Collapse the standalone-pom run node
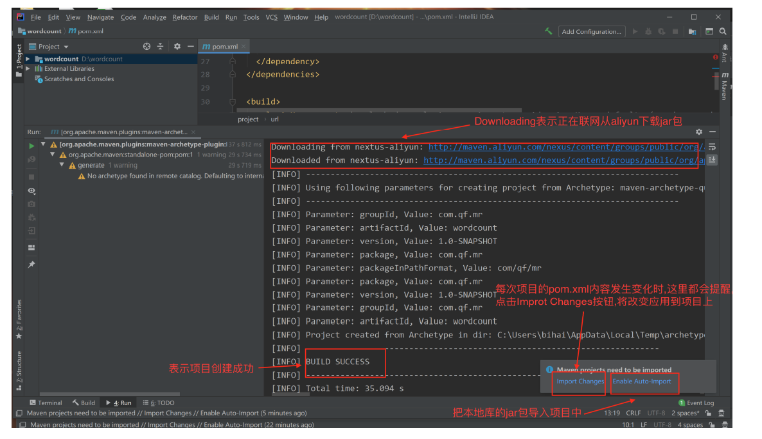This screenshot has height=439, width=762. tap(52, 155)
